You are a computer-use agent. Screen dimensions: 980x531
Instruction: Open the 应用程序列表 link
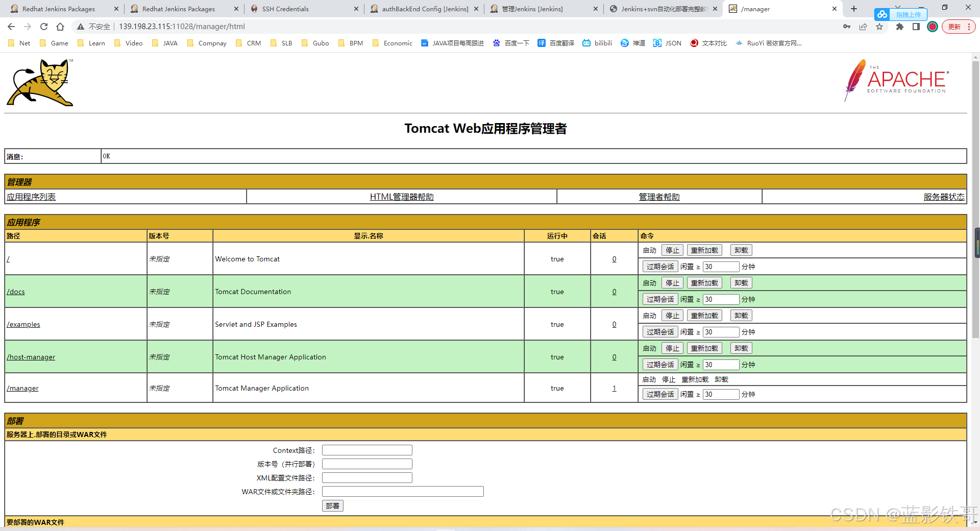tap(31, 197)
